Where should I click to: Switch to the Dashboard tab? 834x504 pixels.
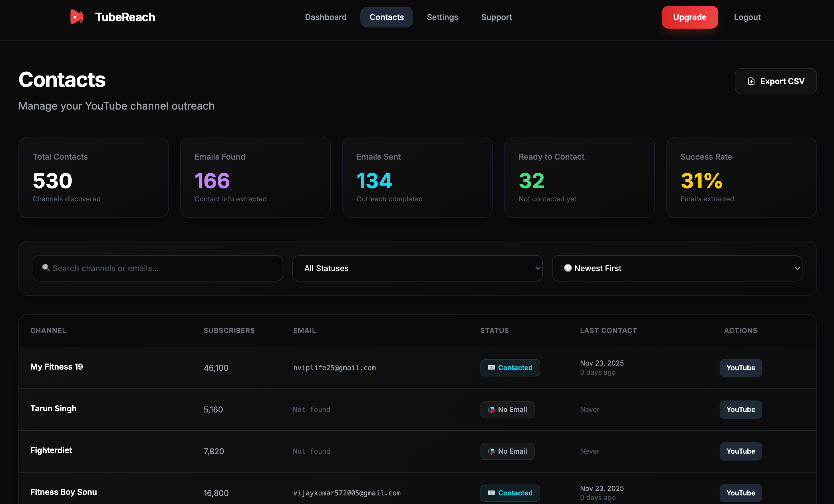point(325,17)
